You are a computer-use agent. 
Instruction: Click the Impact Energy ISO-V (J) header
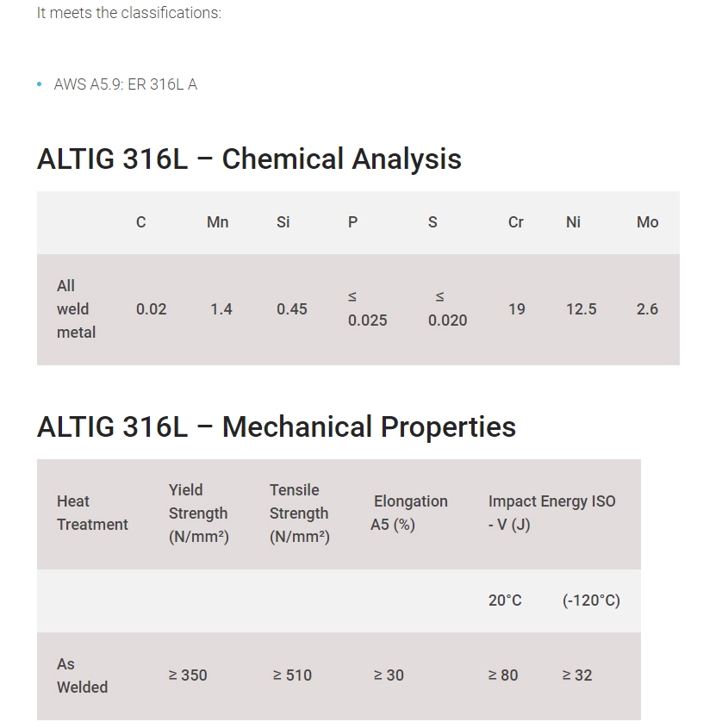(x=551, y=513)
